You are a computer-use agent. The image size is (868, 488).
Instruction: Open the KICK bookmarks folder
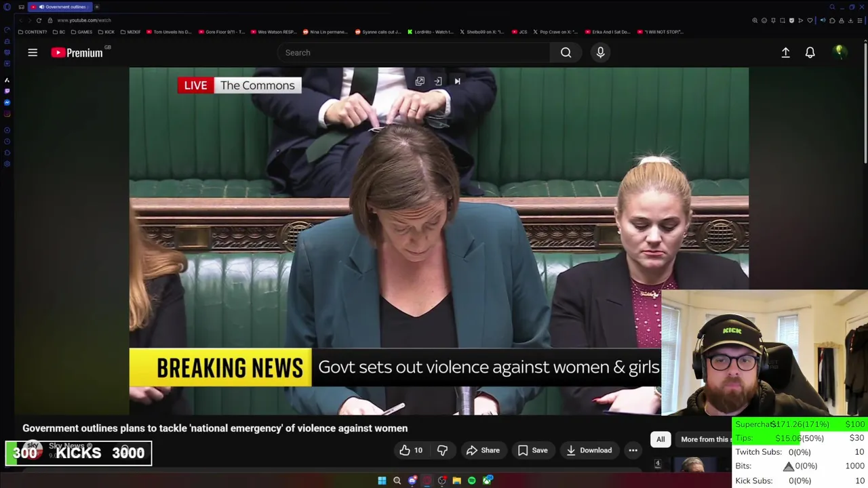tap(106, 32)
